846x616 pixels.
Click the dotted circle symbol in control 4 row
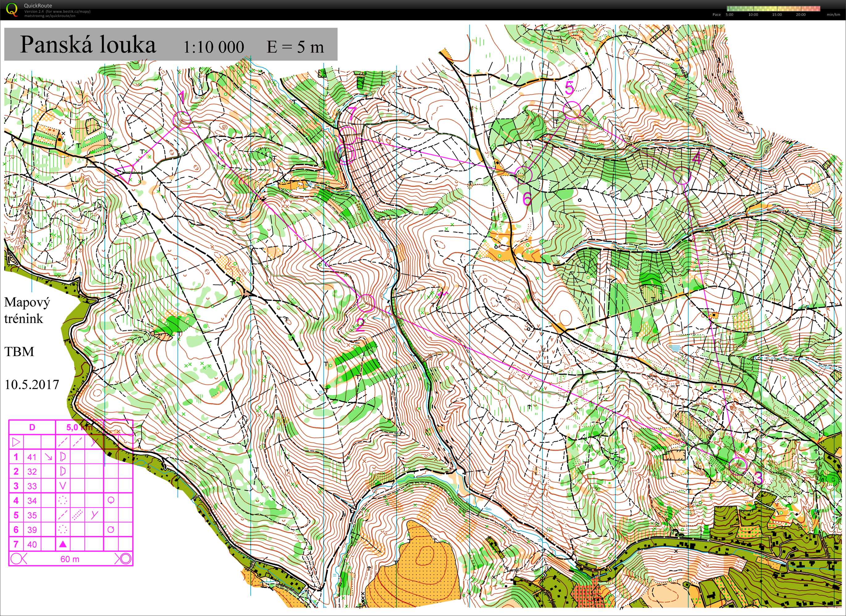[x=63, y=500]
